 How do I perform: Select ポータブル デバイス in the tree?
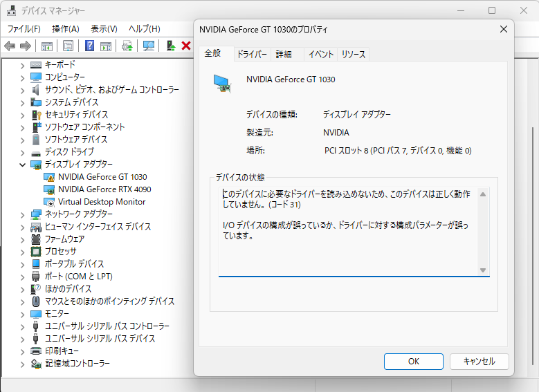pos(74,264)
